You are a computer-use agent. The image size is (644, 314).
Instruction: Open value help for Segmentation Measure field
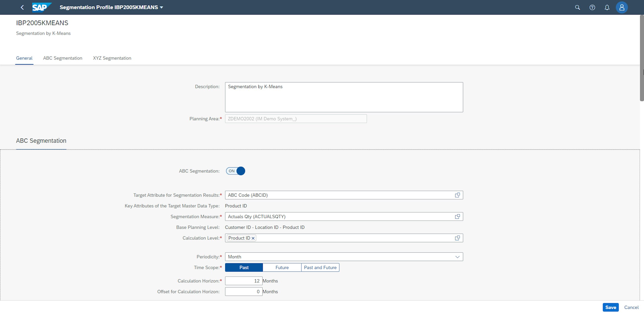click(x=457, y=217)
